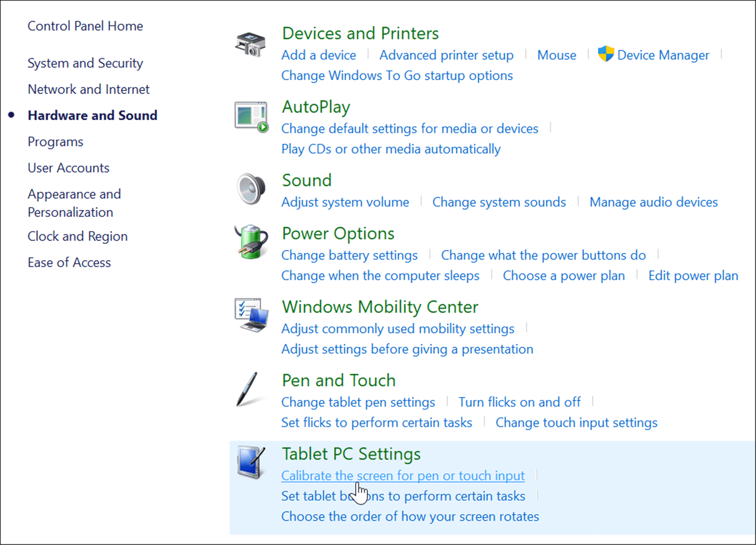The height and width of the screenshot is (545, 756).
Task: Open Network and Internet section
Action: [88, 89]
